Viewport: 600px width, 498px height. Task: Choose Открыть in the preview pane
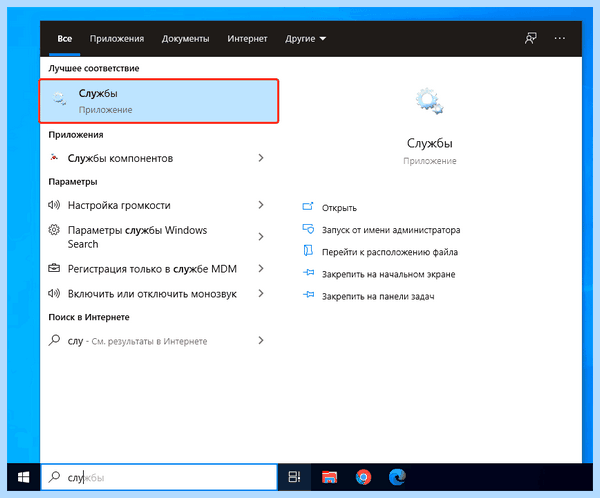pos(339,208)
